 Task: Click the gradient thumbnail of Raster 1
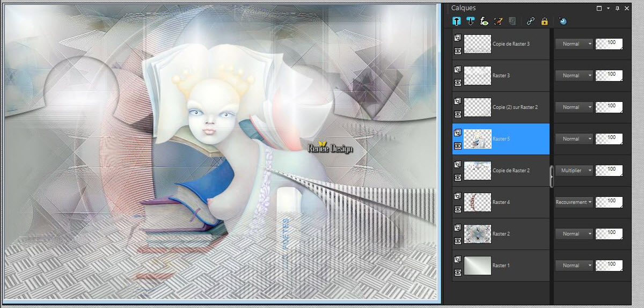(478, 266)
